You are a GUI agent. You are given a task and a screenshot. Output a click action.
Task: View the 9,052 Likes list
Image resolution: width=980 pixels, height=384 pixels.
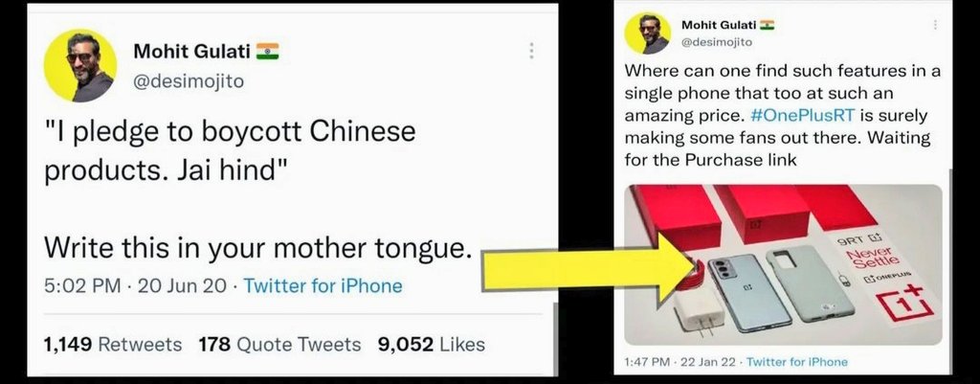(x=432, y=344)
